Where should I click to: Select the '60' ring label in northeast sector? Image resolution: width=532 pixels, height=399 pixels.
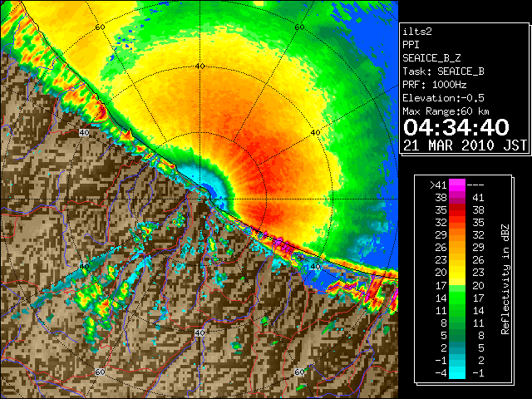299,27
